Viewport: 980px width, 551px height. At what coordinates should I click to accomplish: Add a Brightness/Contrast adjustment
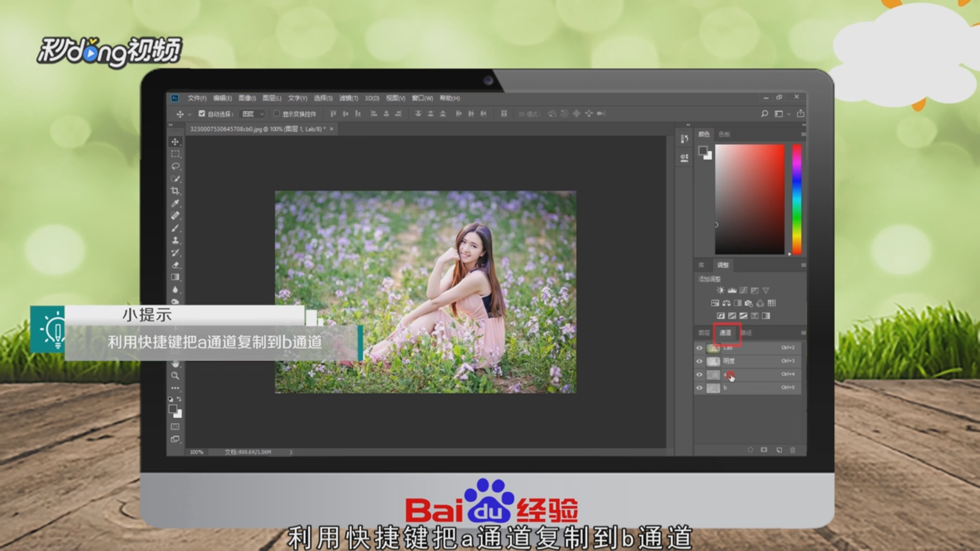[x=720, y=290]
